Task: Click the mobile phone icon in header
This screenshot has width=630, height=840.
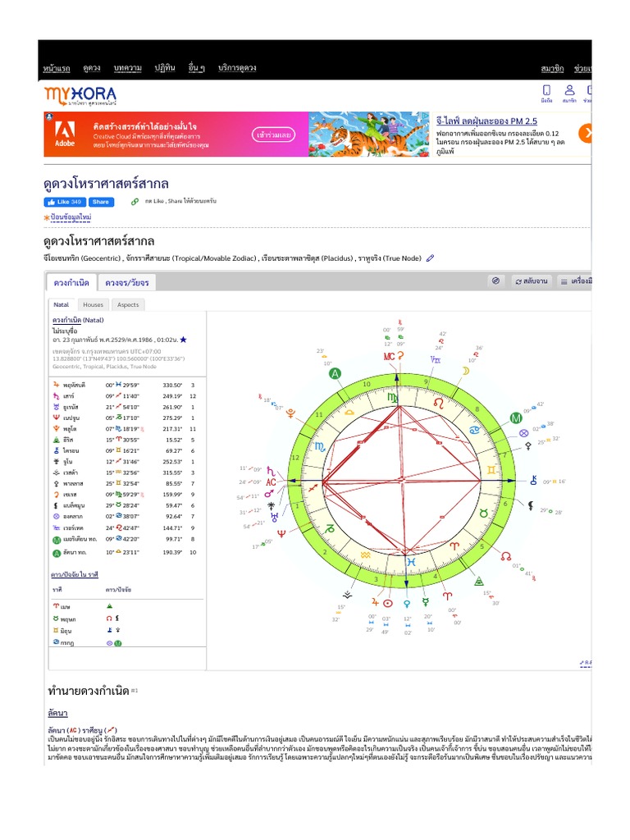Action: coord(546,90)
